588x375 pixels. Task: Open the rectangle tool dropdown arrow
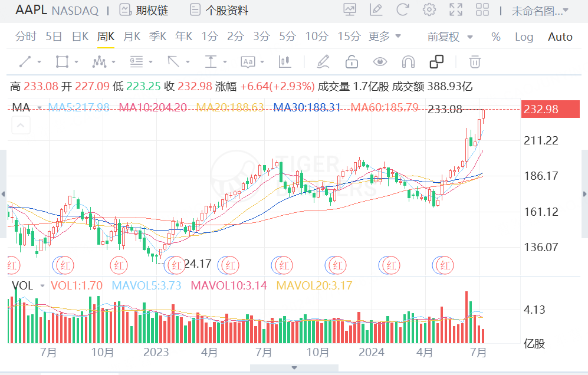click(76, 62)
